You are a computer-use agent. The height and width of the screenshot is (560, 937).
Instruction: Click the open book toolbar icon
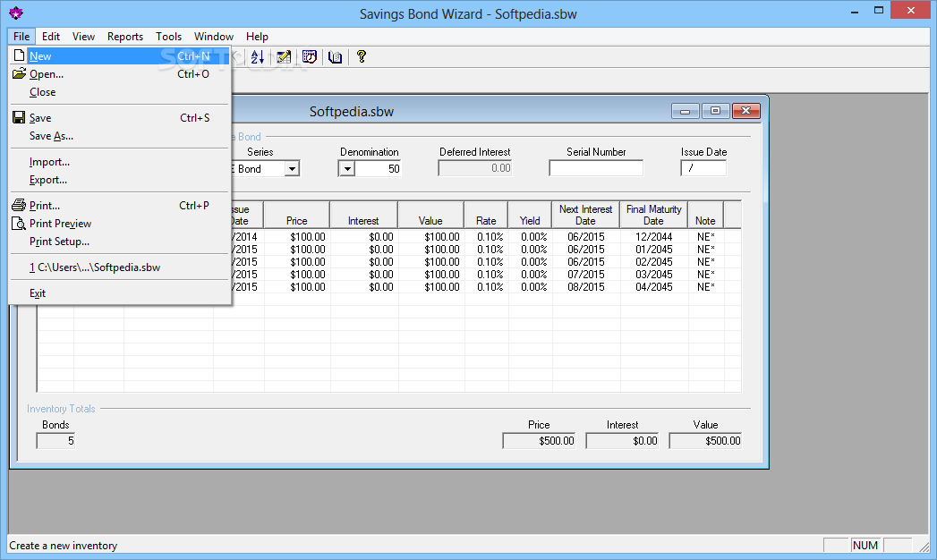coord(336,56)
